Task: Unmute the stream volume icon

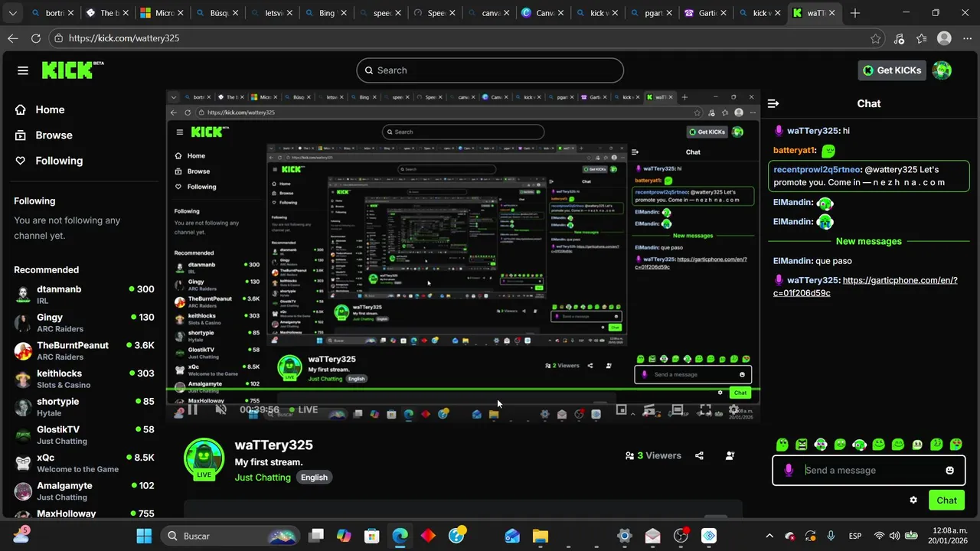Action: (x=220, y=410)
